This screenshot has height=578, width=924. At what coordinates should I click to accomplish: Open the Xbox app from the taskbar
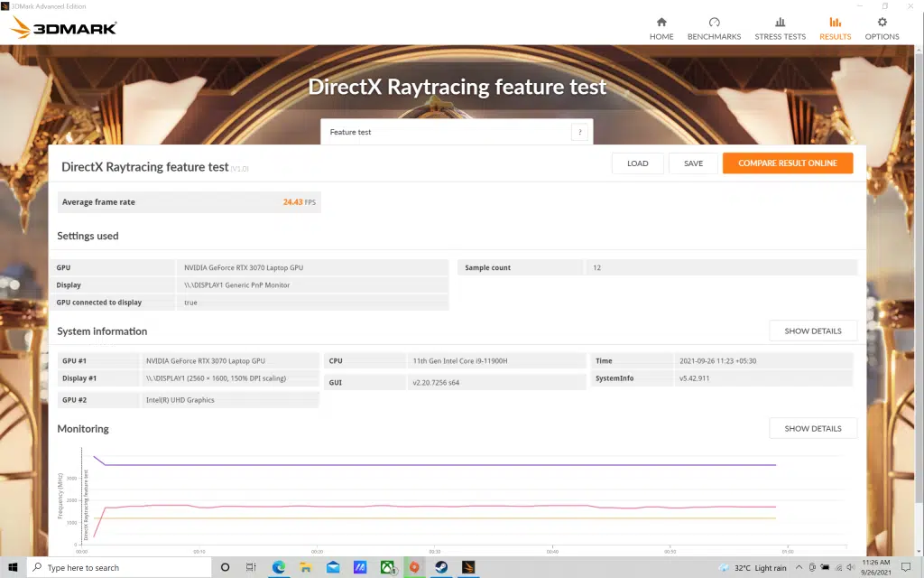pos(387,567)
